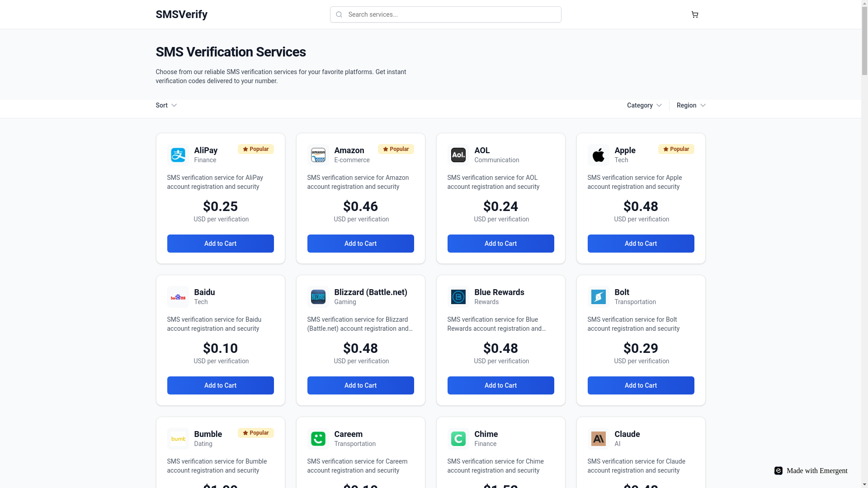
Task: Select the Baidu service title
Action: tap(204, 292)
